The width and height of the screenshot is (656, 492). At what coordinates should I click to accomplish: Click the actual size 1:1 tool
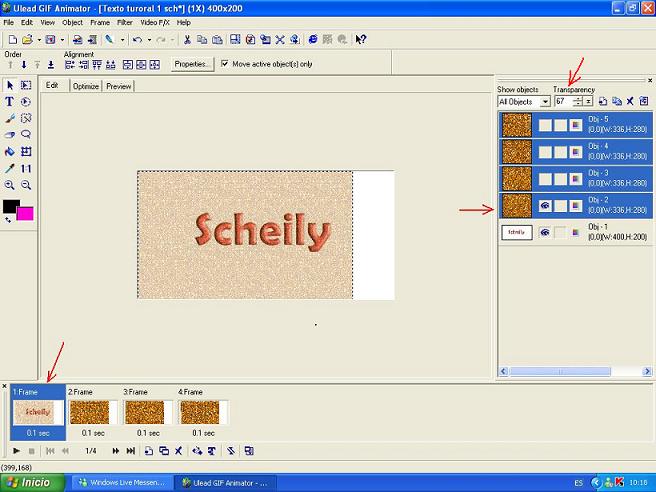26,168
